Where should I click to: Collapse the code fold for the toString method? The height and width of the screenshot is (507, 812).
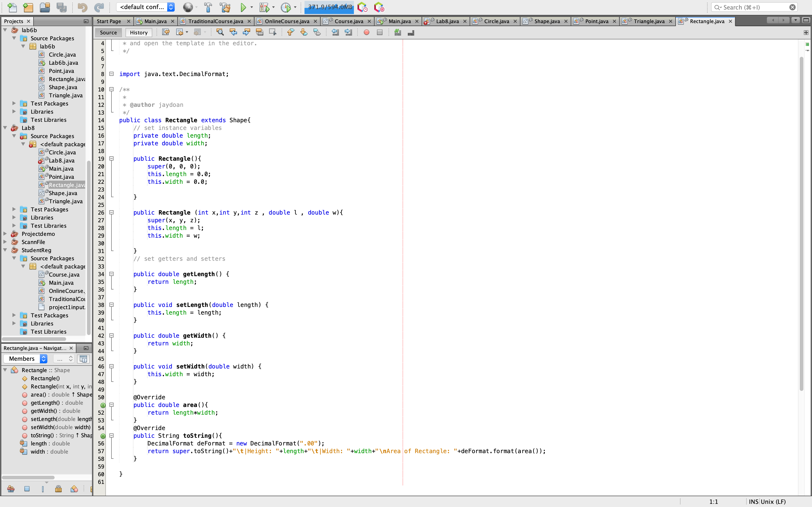112,435
